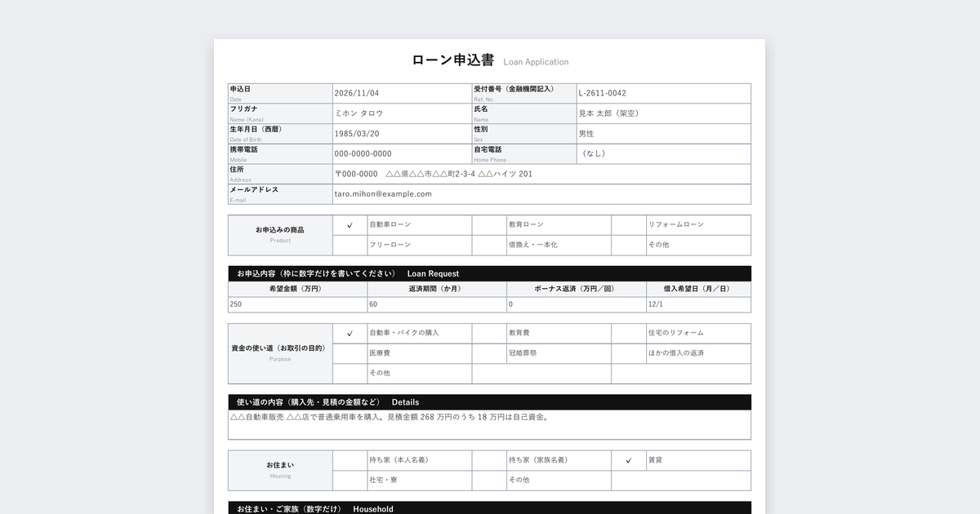Check the box beside 教育ローン
This screenshot has height=514, width=980.
(489, 225)
